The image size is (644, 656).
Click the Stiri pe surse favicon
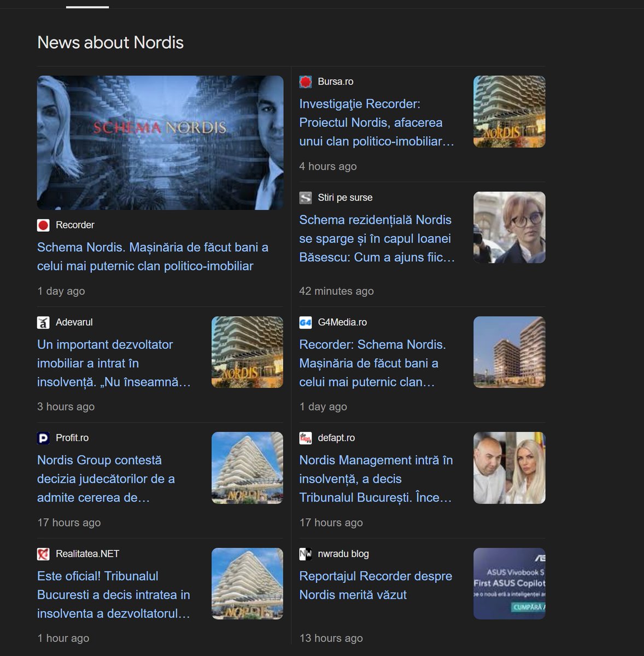(x=306, y=198)
